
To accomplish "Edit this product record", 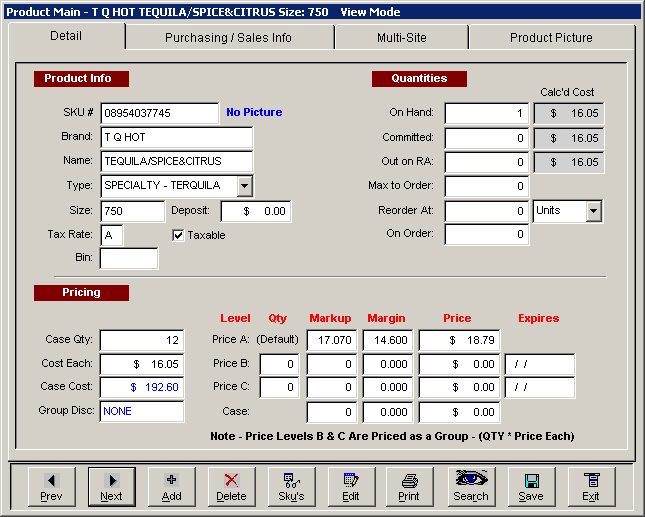I will tap(351, 487).
